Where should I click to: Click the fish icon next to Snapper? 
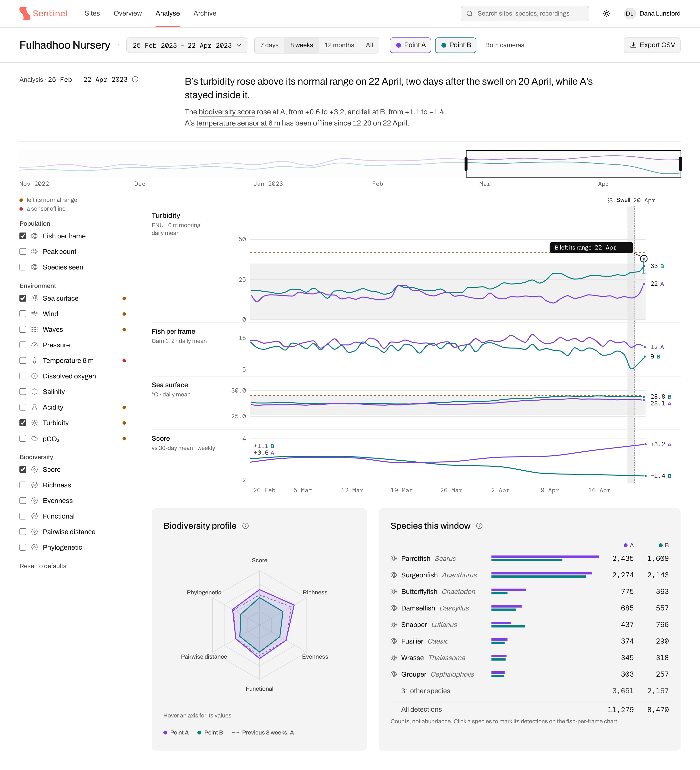click(x=394, y=625)
